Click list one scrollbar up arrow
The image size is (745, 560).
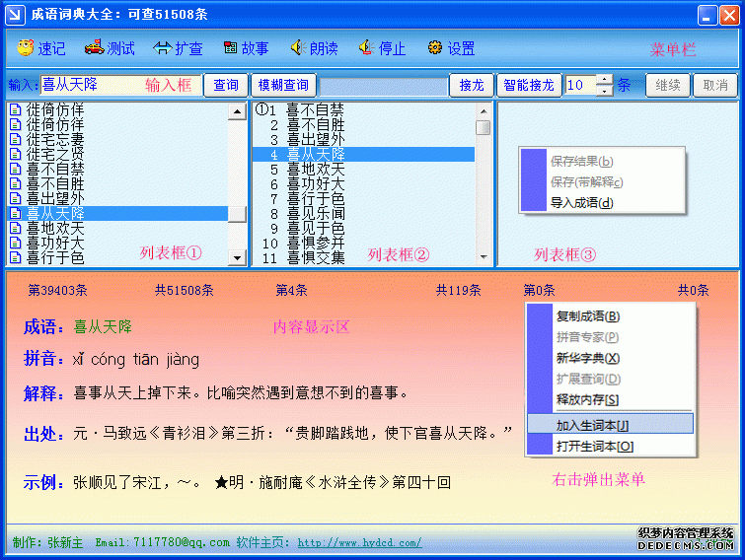(237, 112)
